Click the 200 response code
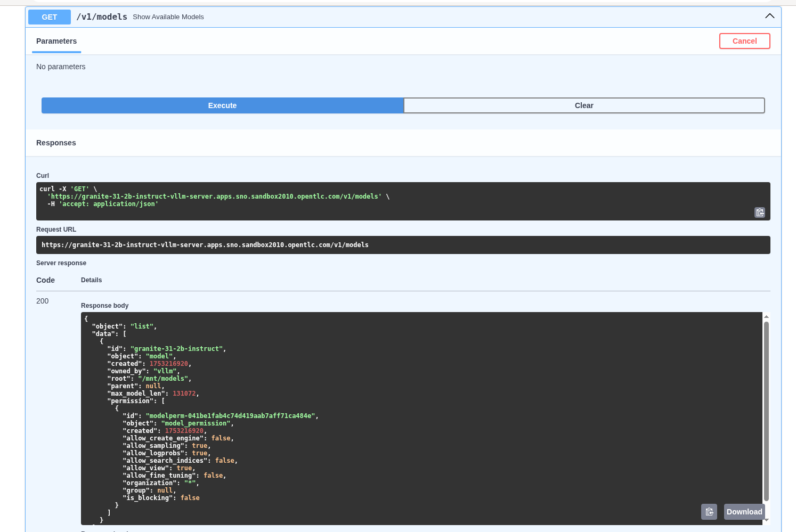 (43, 301)
